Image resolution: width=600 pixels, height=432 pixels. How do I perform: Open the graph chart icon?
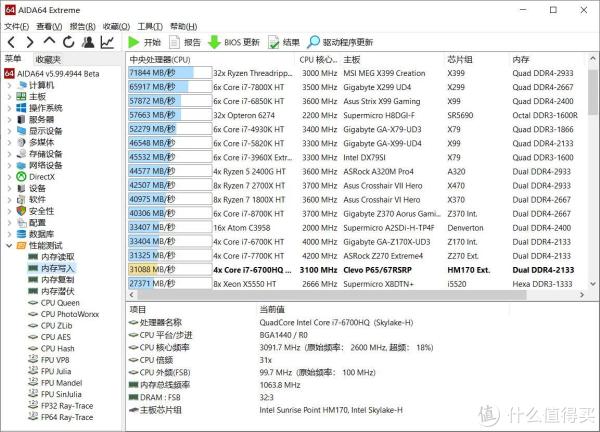tap(107, 42)
